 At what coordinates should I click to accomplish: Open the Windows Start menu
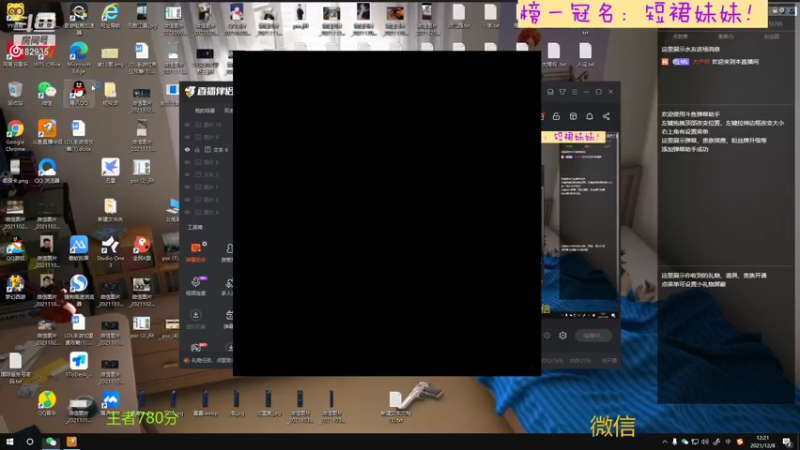click(10, 441)
